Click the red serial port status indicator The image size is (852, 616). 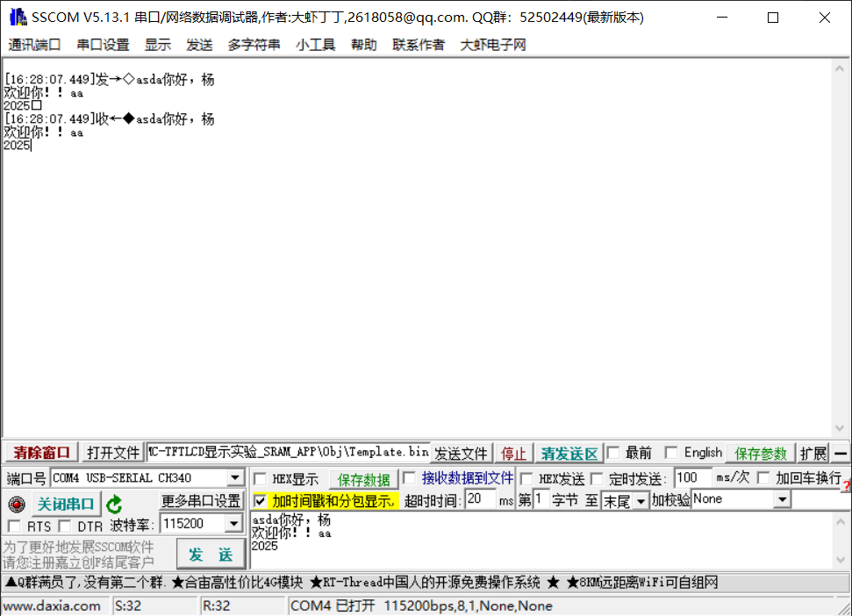[x=15, y=503]
